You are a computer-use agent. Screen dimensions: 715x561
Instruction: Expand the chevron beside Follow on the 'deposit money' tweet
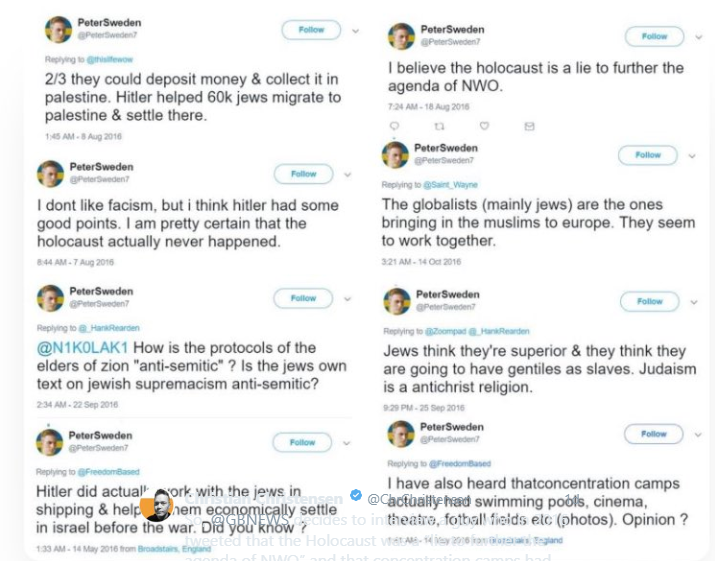click(x=355, y=30)
